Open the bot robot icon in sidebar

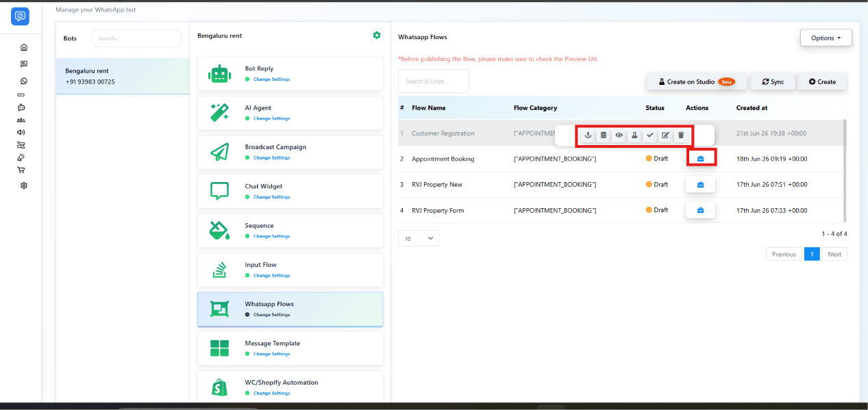point(21,107)
